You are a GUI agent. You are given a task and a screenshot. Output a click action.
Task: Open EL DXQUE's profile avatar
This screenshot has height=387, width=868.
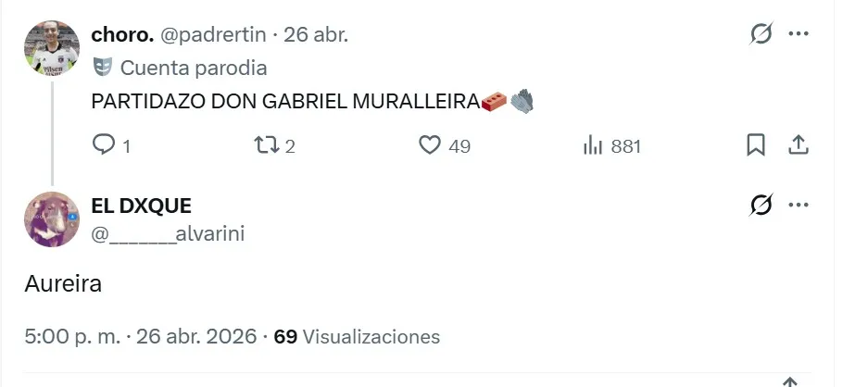pyautogui.click(x=52, y=219)
